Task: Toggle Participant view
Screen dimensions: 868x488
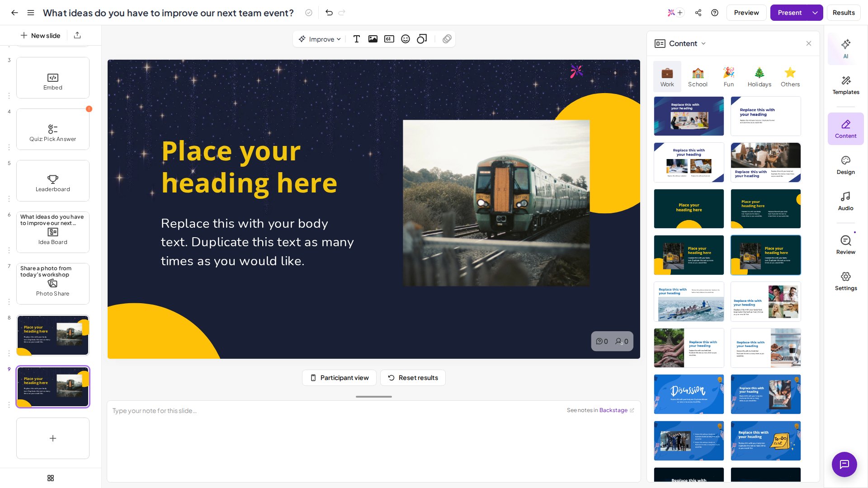Action: coord(339,378)
